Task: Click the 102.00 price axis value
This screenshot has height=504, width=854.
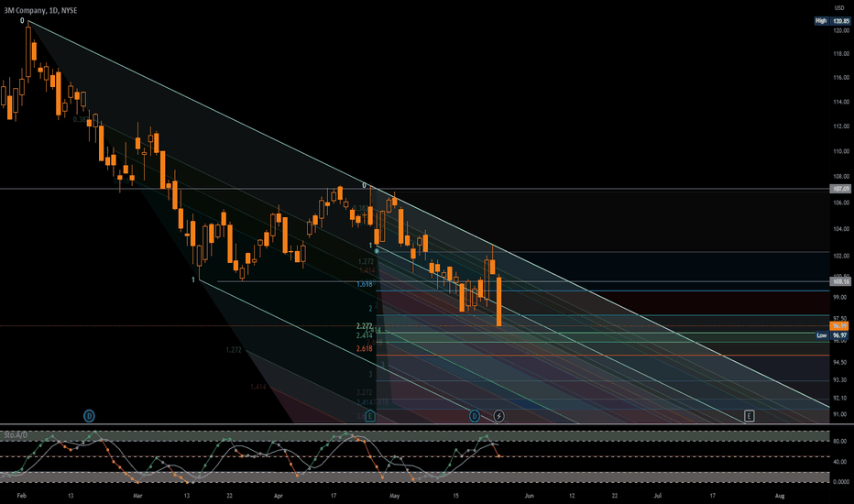Action: [841, 256]
